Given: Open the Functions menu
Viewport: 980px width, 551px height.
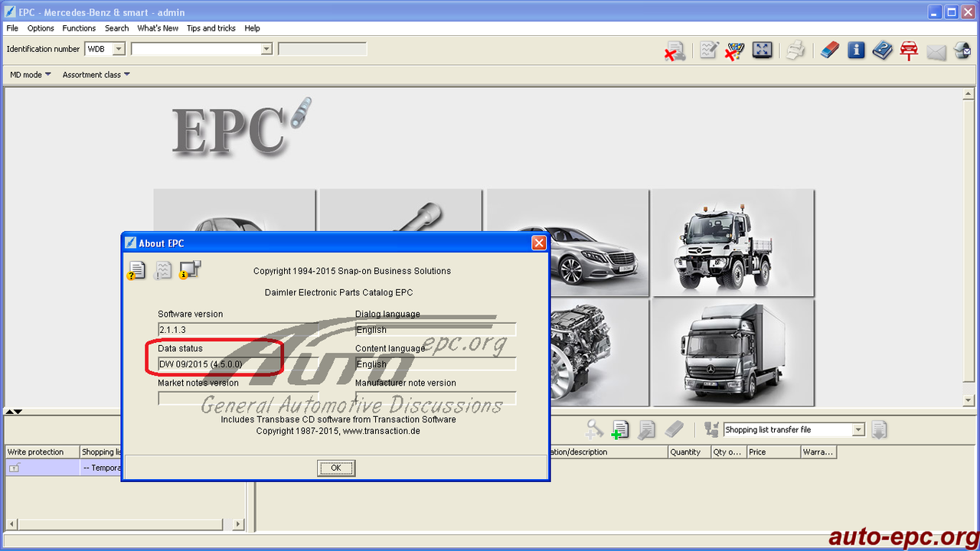Looking at the screenshot, I should point(79,28).
